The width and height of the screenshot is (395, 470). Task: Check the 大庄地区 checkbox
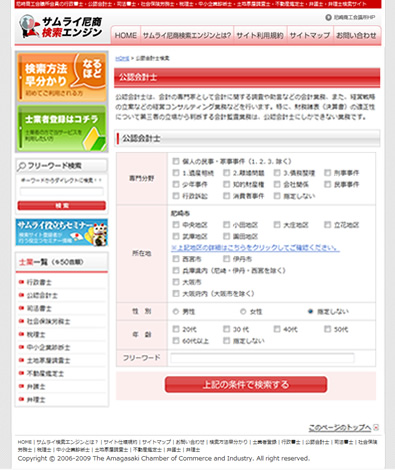(277, 225)
